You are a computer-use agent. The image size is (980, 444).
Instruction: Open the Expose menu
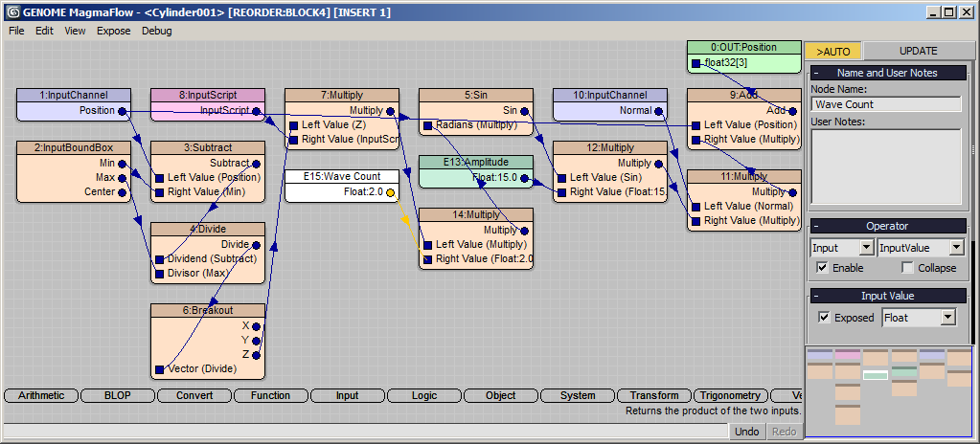tap(114, 31)
